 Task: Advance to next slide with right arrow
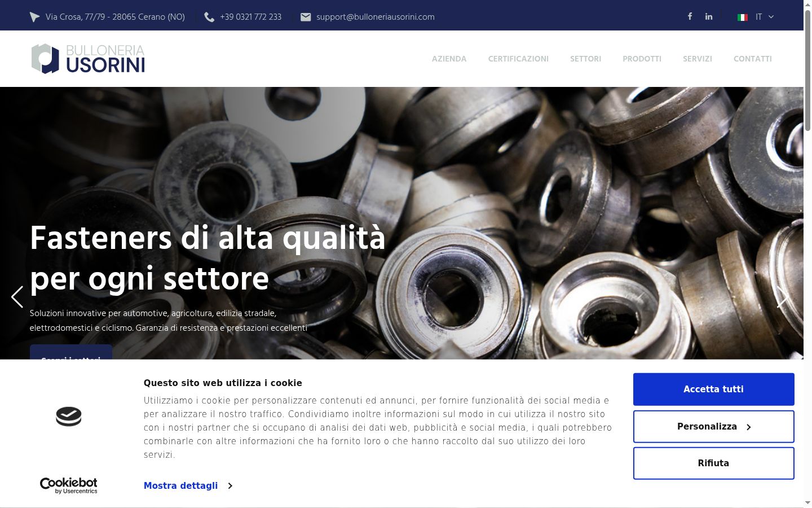click(782, 297)
